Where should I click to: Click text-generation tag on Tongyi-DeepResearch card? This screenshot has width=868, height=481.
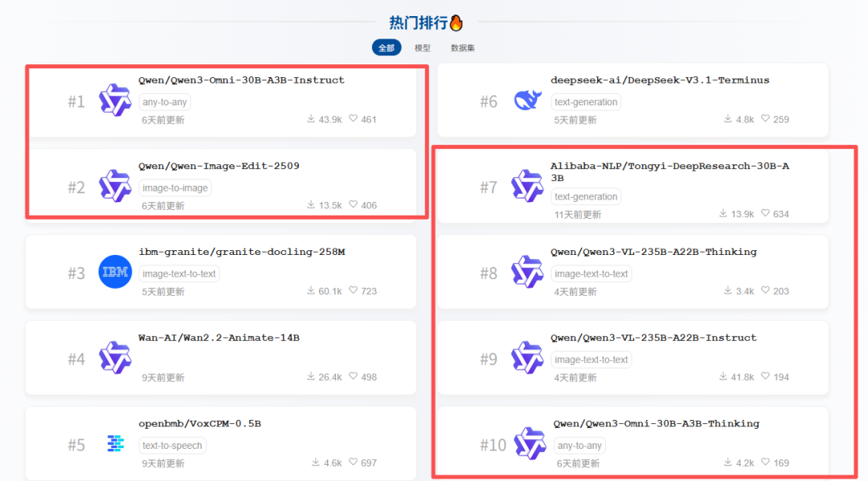(586, 197)
